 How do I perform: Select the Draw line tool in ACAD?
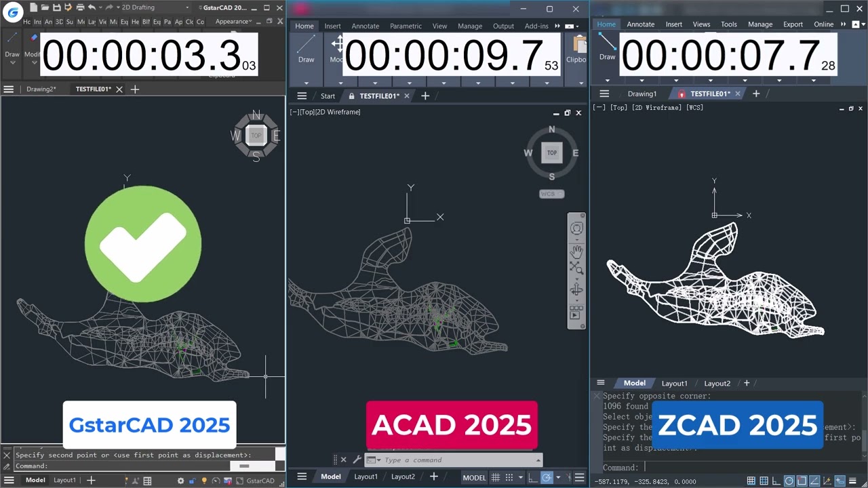[x=306, y=44]
